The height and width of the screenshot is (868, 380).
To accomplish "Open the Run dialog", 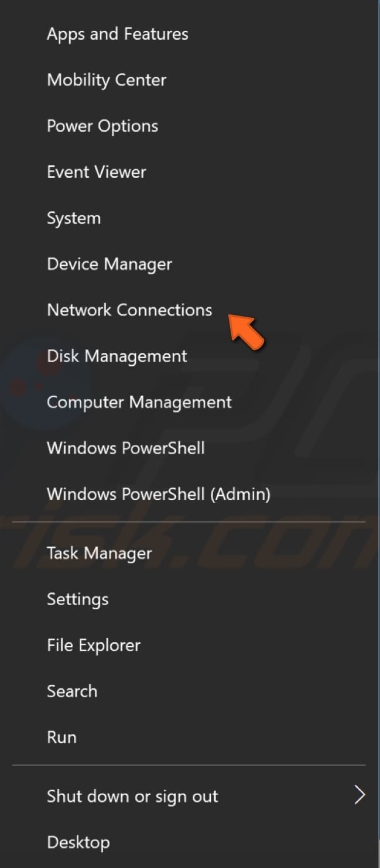I will coord(61,737).
